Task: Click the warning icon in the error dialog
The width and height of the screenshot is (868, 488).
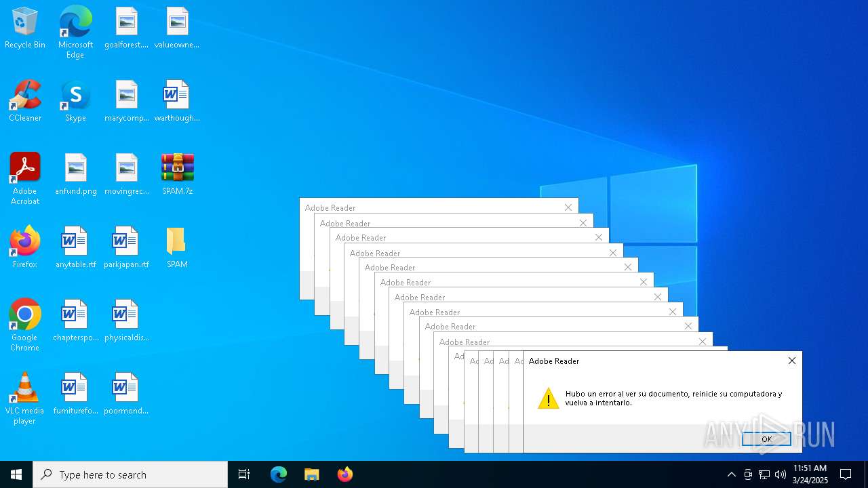Action: [548, 399]
